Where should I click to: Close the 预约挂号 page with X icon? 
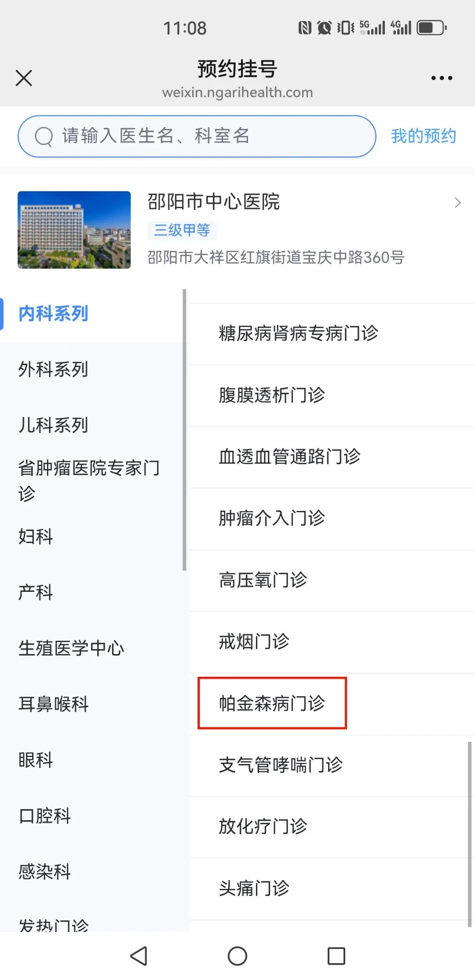(24, 78)
